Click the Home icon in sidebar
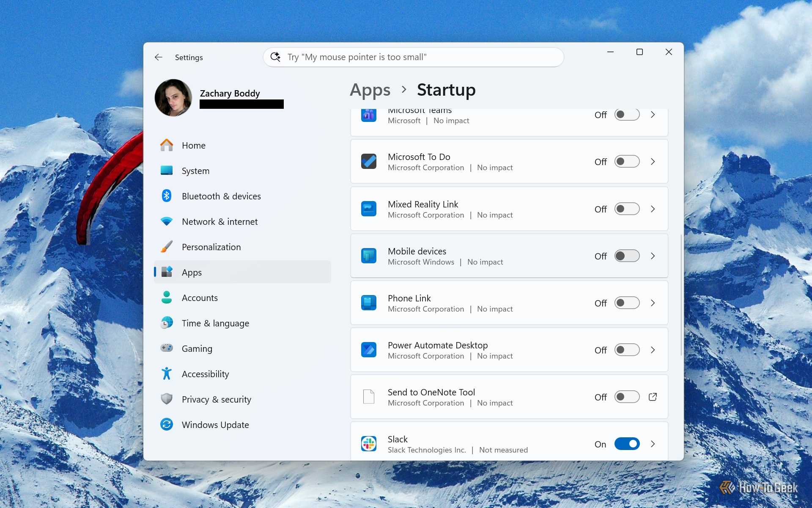Image resolution: width=812 pixels, height=508 pixels. (x=167, y=145)
